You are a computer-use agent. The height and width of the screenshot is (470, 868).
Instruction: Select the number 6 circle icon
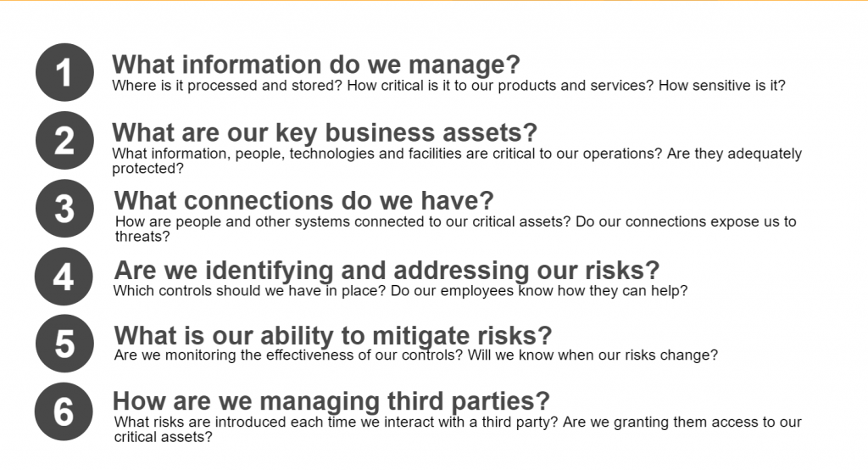coord(64,411)
